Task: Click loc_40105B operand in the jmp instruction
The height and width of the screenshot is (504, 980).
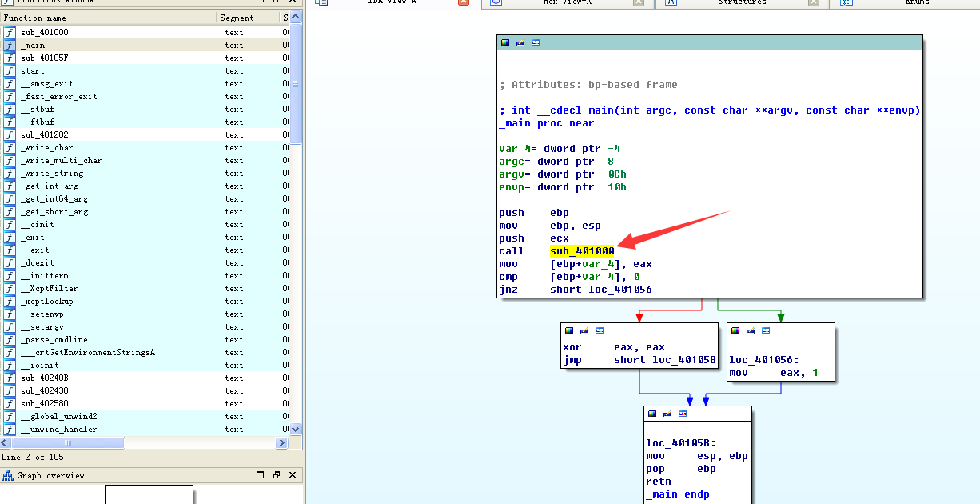Action: point(684,360)
